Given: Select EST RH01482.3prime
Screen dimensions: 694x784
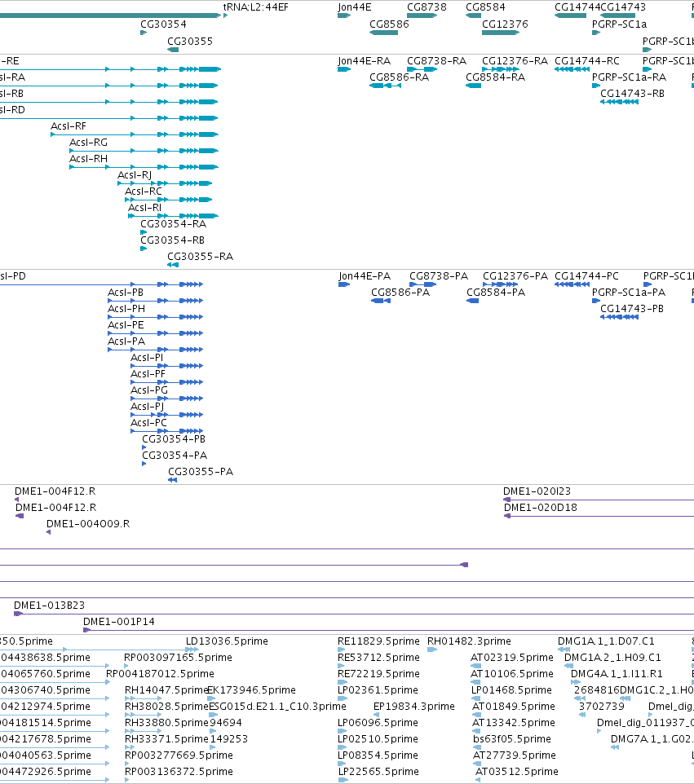Looking at the screenshot, I should click(x=469, y=641).
